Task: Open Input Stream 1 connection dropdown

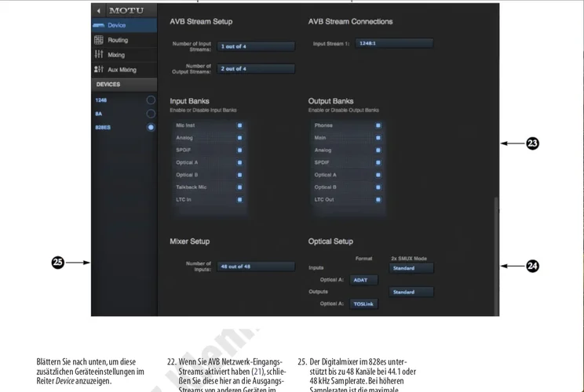Action: 394,44
